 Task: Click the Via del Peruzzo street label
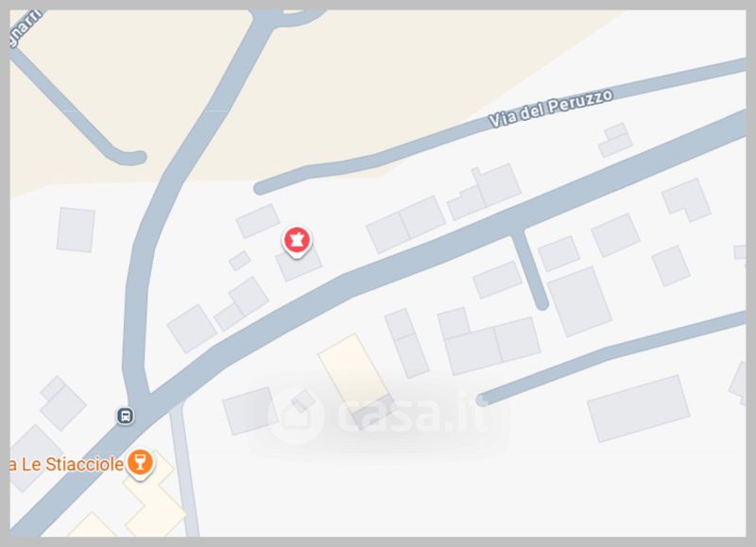pyautogui.click(x=550, y=109)
